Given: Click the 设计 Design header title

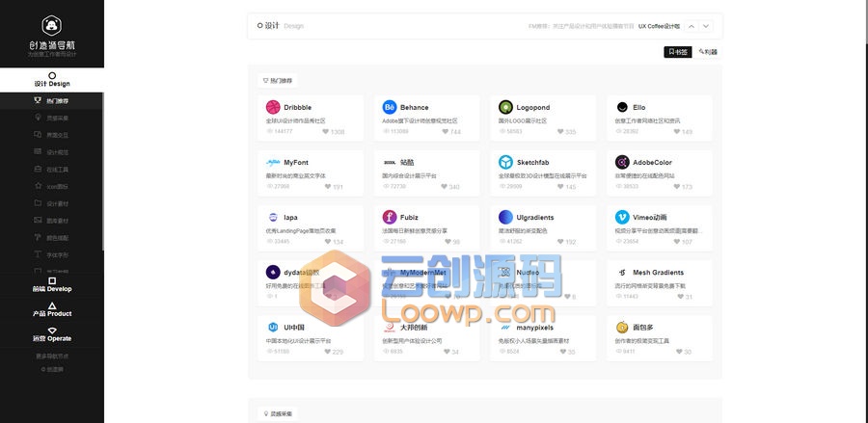Looking at the screenshot, I should [x=280, y=26].
